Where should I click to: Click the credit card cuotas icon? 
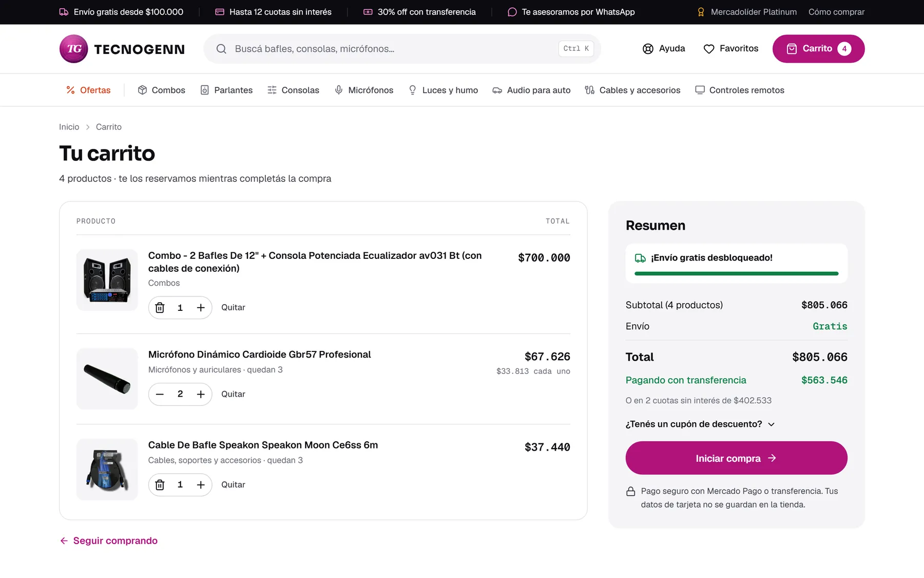[x=220, y=12]
